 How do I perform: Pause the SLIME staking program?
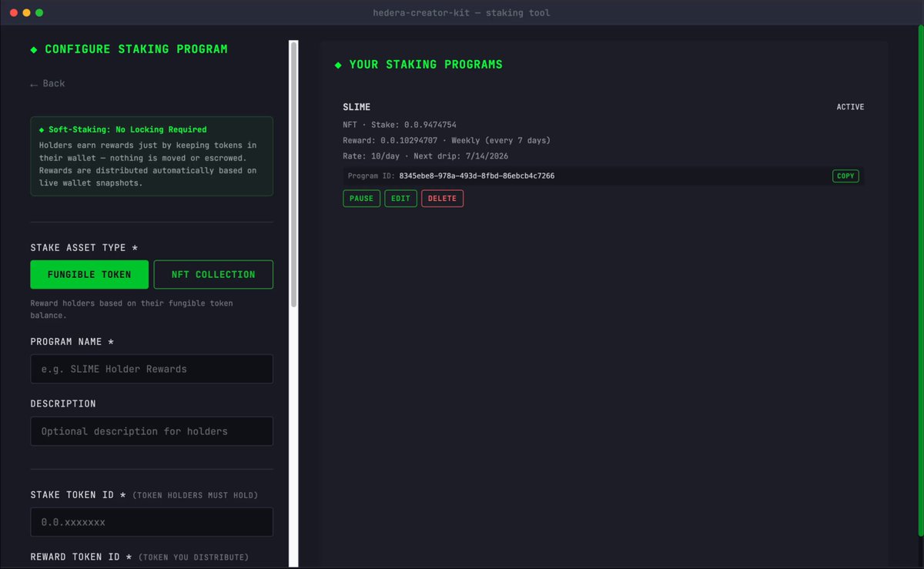361,199
